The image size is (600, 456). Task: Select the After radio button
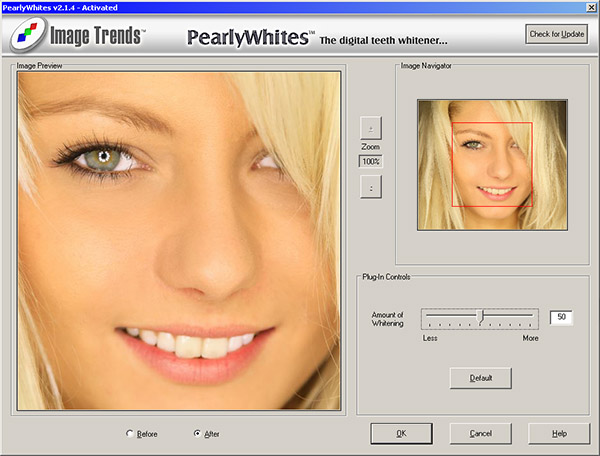pyautogui.click(x=197, y=433)
